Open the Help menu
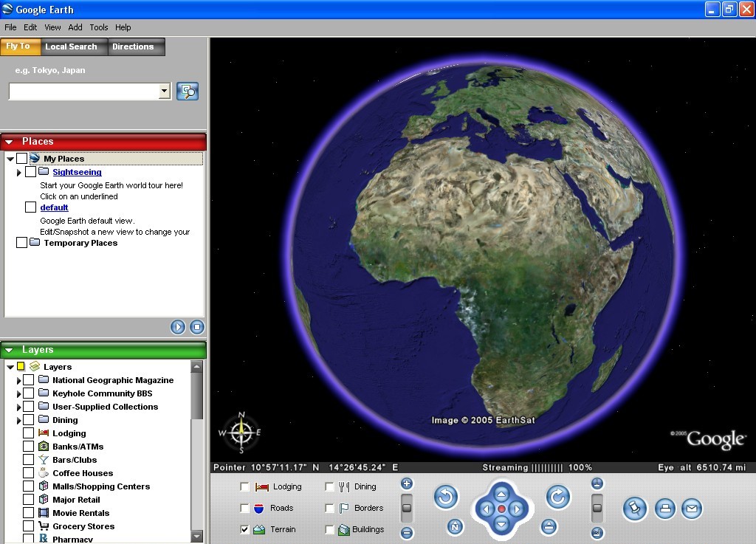Viewport: 756px width, 544px height. [123, 27]
